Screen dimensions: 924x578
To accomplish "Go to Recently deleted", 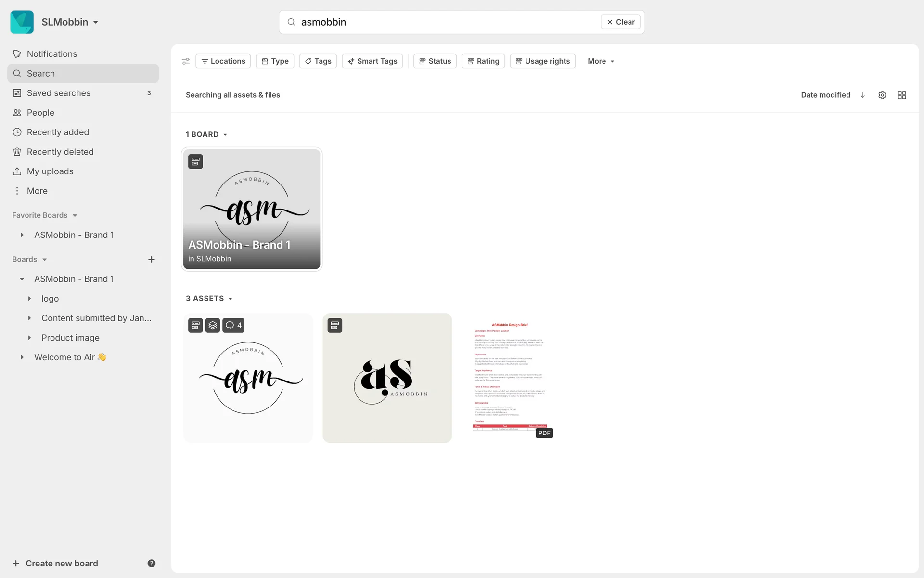I will click(x=60, y=152).
